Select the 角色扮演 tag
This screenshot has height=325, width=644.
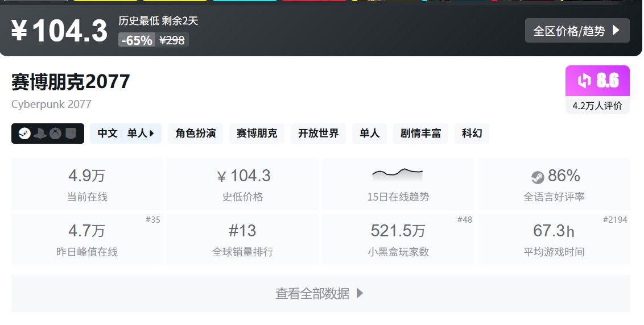click(196, 134)
